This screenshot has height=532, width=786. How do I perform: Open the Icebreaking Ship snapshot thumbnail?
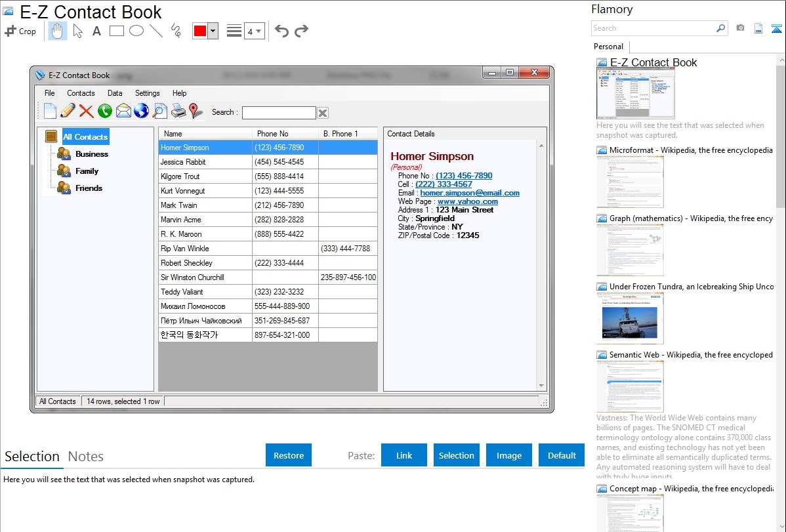[630, 318]
